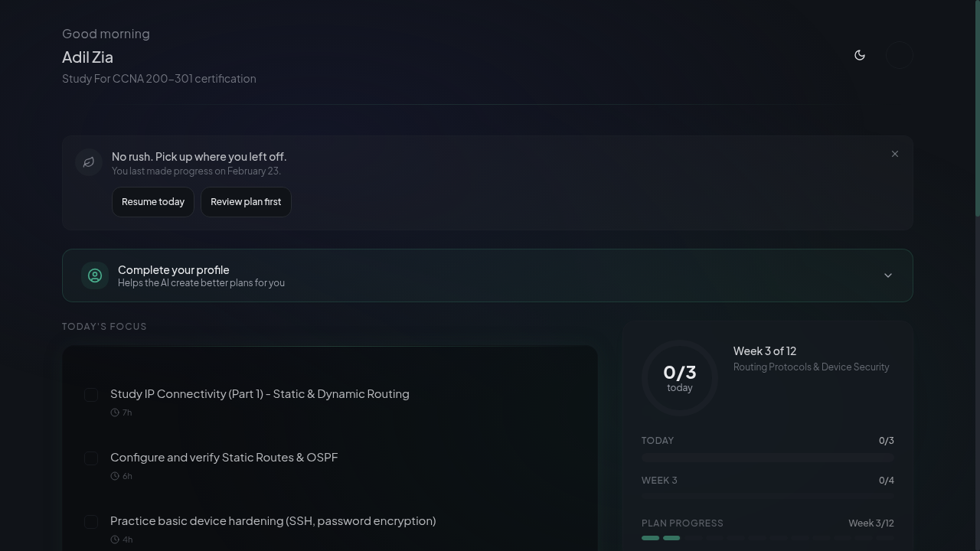Open the Week 3 summary row
This screenshot has width=980, height=551.
pyautogui.click(x=766, y=480)
